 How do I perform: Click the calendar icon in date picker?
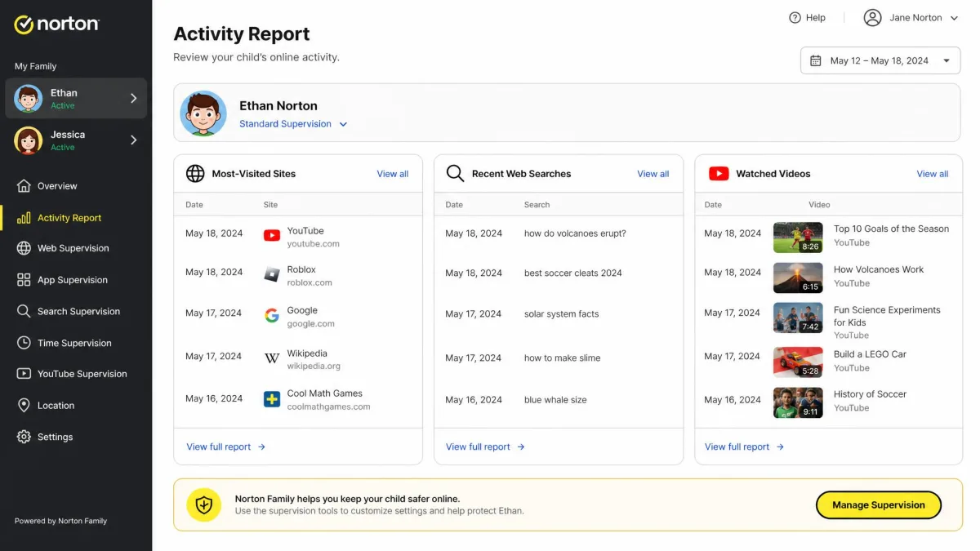tap(815, 60)
